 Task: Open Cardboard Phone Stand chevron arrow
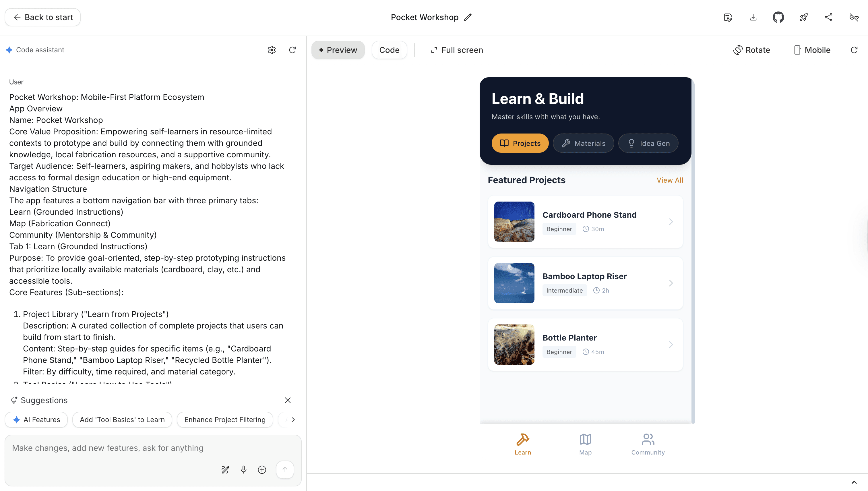671,222
